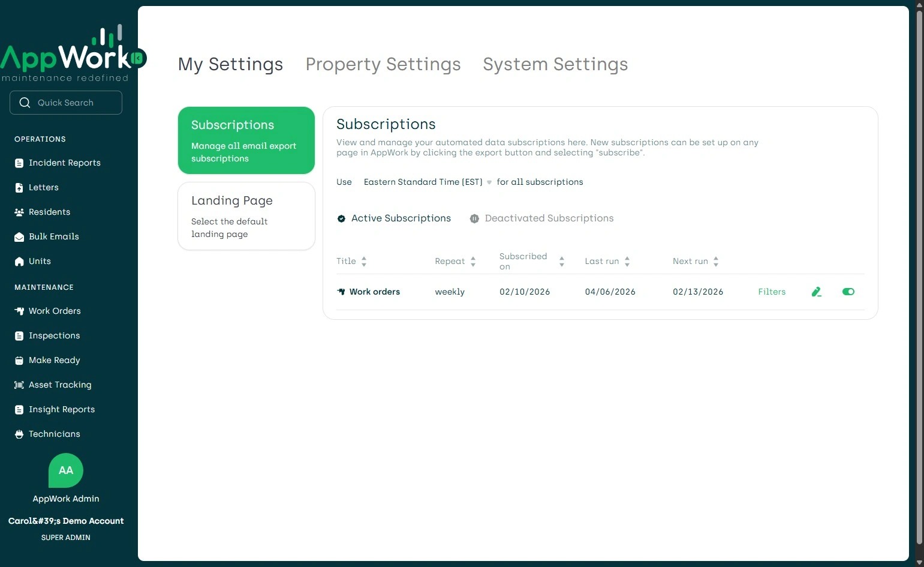Click the page's vertical scrollbar
This screenshot has height=567, width=924.
click(920, 276)
